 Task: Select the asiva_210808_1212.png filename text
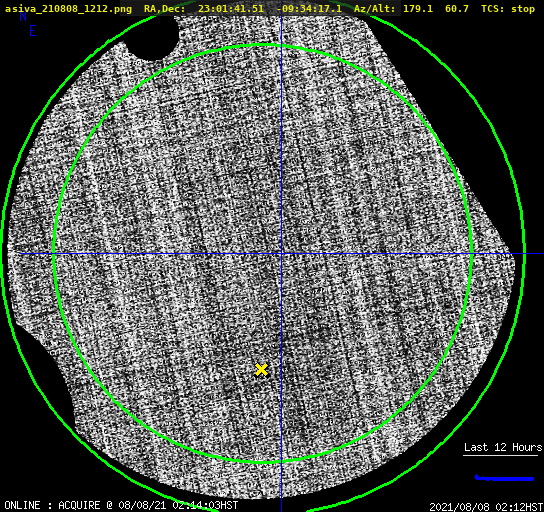point(68,9)
